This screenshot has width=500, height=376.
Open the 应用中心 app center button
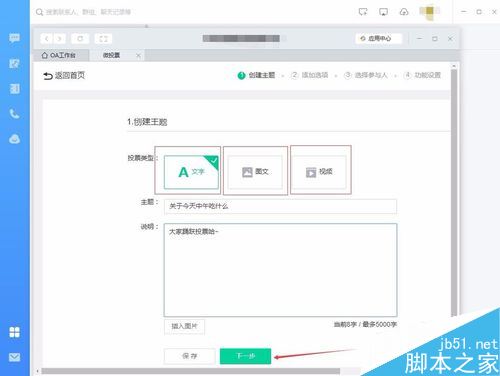pyautogui.click(x=378, y=39)
